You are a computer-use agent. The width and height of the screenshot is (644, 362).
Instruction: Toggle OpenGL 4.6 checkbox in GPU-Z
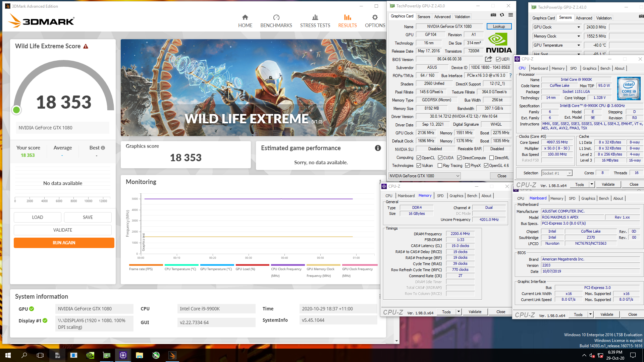pos(486,166)
